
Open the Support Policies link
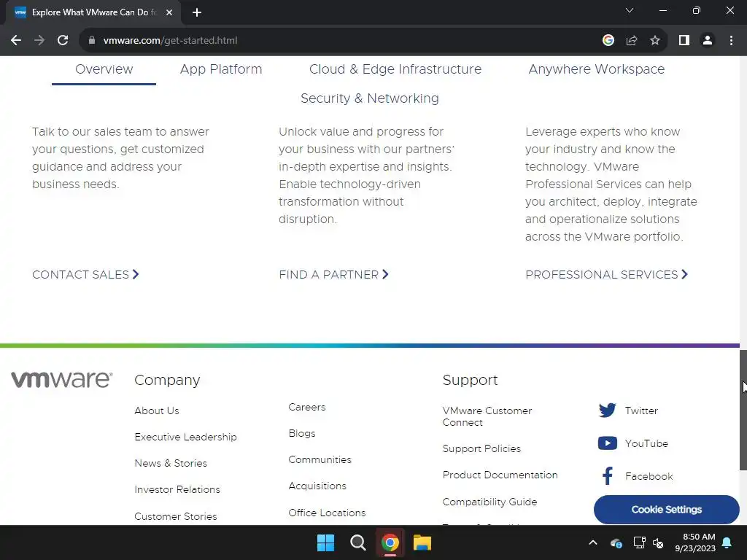click(481, 448)
